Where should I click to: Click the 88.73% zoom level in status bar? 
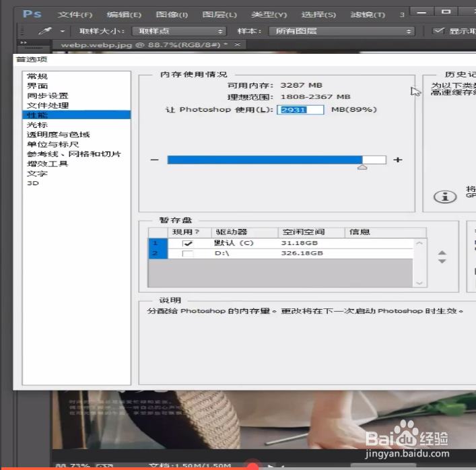(73, 466)
